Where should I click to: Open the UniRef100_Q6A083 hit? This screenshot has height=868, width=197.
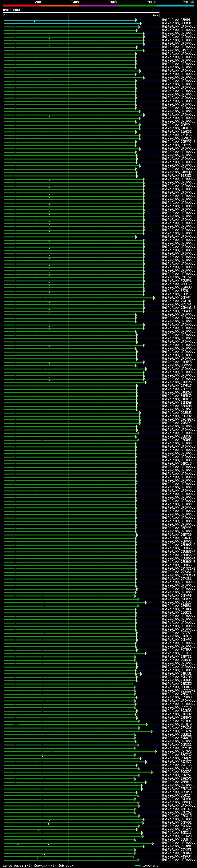pyautogui.click(x=177, y=287)
